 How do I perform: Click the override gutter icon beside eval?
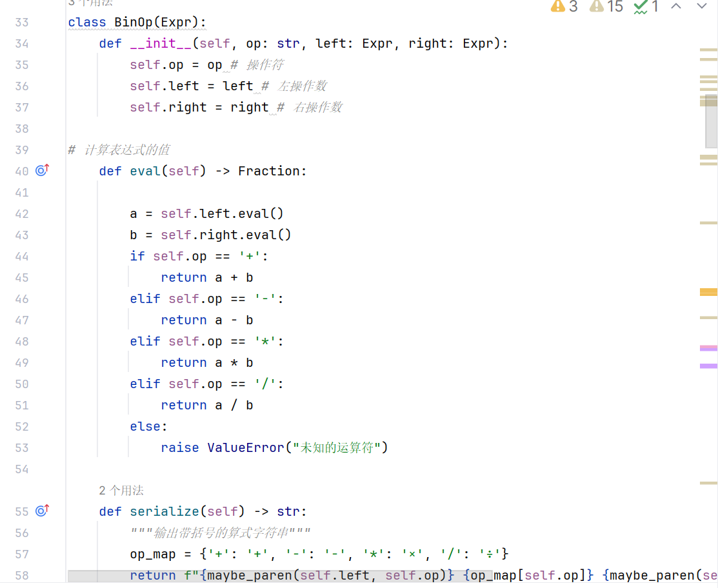(x=42, y=171)
